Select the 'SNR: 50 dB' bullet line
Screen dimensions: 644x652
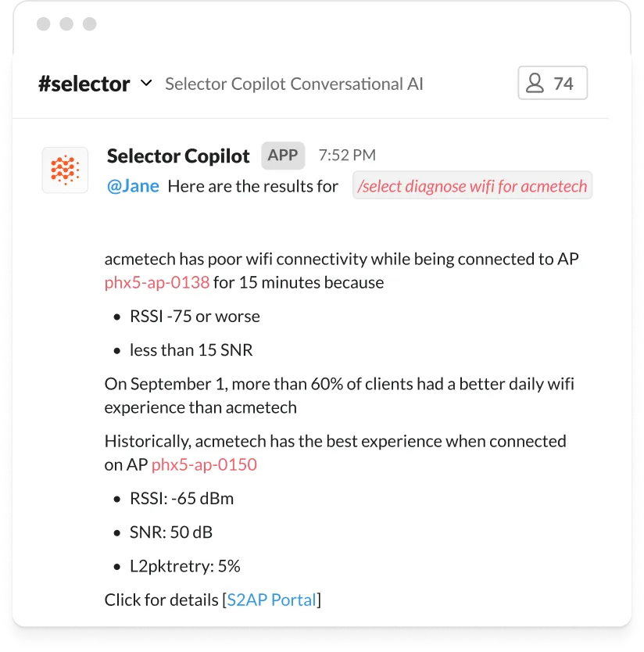pos(171,532)
